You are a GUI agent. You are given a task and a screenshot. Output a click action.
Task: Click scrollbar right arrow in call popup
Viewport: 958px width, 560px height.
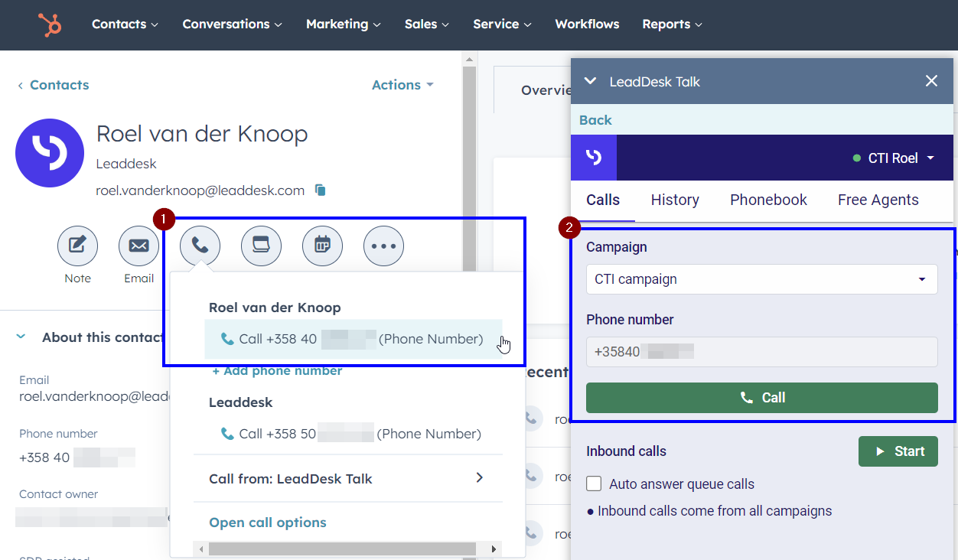pos(494,549)
